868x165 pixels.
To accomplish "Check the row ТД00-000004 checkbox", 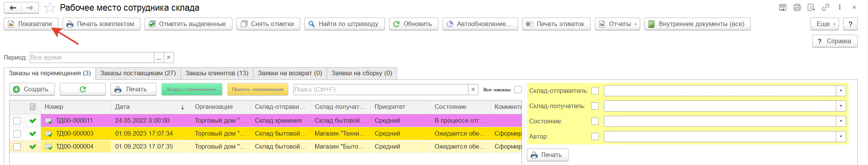I will click(17, 147).
